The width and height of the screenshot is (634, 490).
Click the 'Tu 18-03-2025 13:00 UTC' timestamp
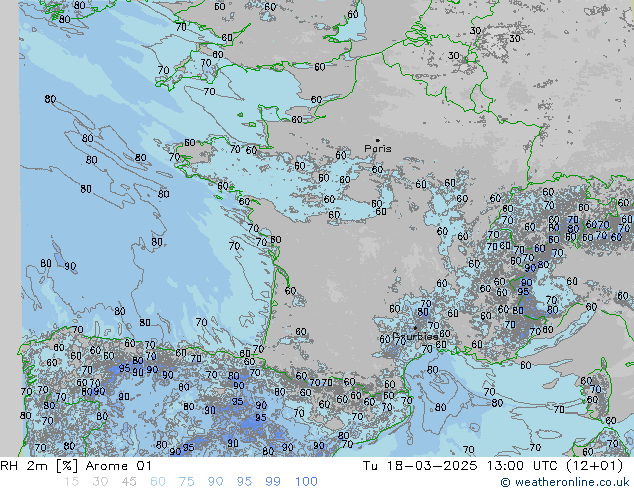pyautogui.click(x=463, y=466)
